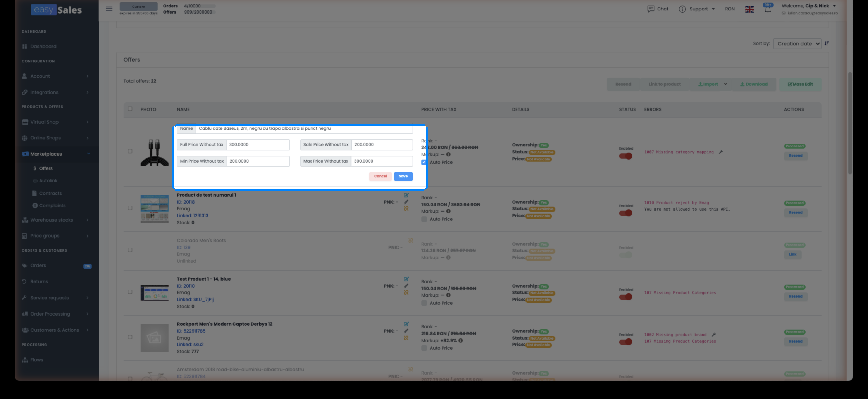
Task: Open the Chat speech bubble icon
Action: click(x=651, y=9)
